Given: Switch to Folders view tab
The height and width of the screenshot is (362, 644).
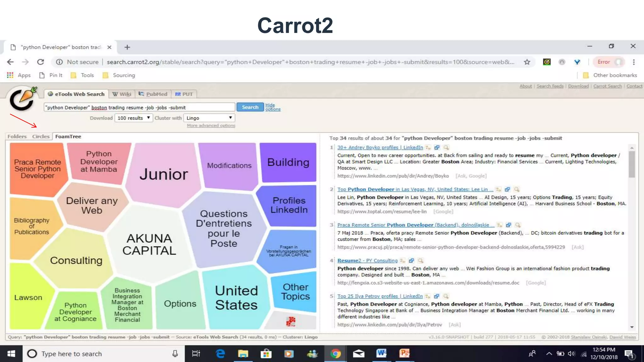Looking at the screenshot, I should click(x=17, y=136).
